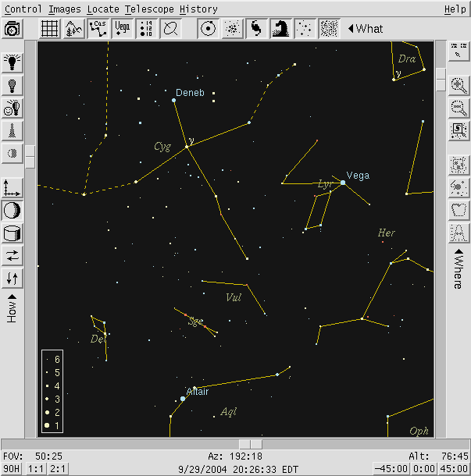The height and width of the screenshot is (476, 471).
Task: Open the History menu
Action: (x=198, y=9)
